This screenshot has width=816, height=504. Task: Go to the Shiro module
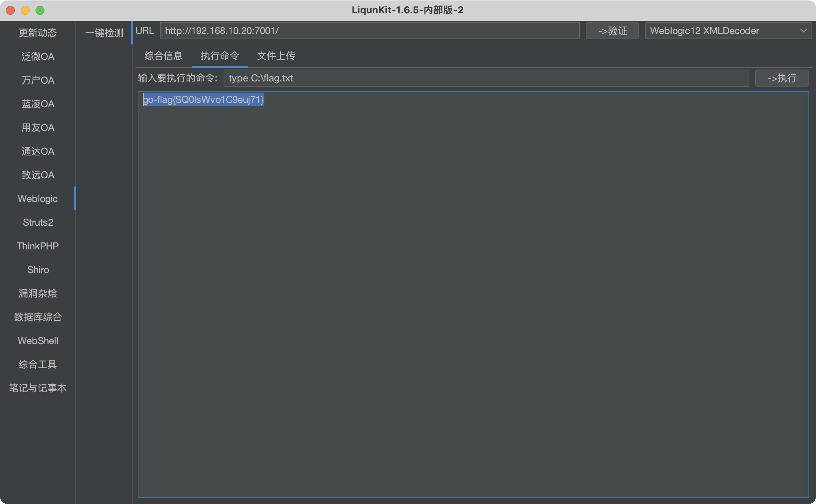(x=38, y=270)
